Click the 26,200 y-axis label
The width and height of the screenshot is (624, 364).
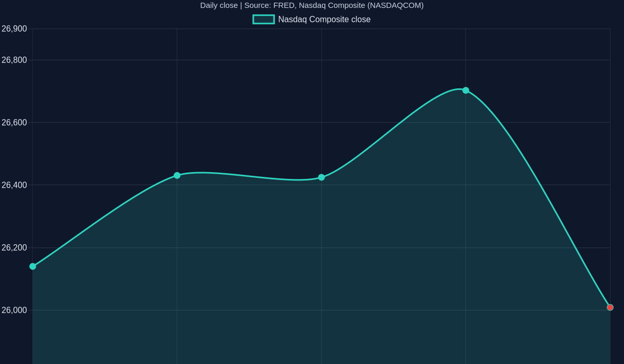pyautogui.click(x=14, y=248)
